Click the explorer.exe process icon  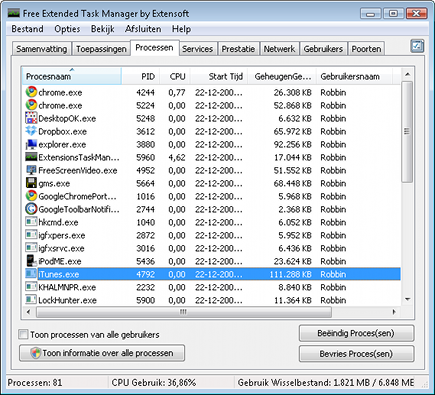31,144
